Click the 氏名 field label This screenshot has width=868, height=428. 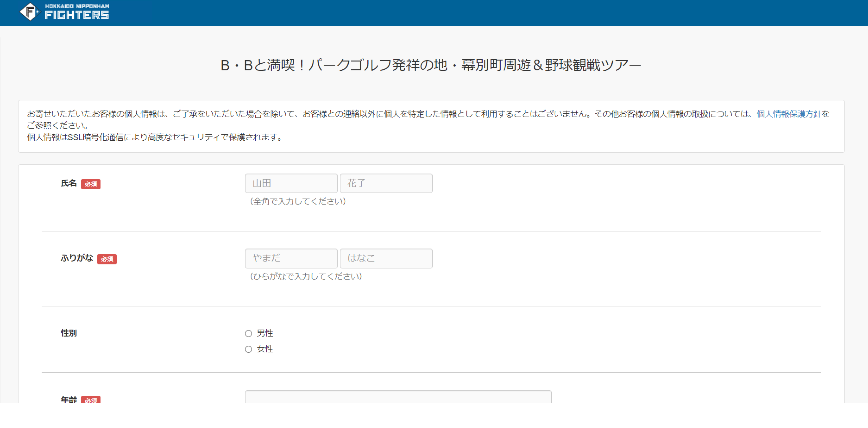coord(69,183)
